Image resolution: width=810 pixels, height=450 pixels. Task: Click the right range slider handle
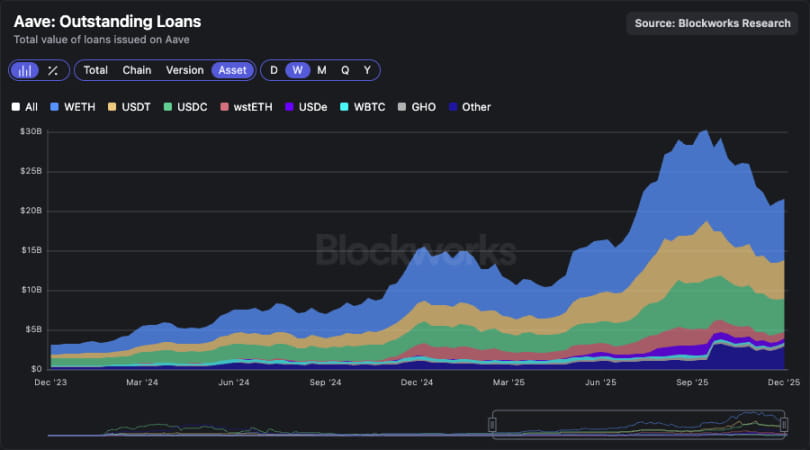[784, 425]
